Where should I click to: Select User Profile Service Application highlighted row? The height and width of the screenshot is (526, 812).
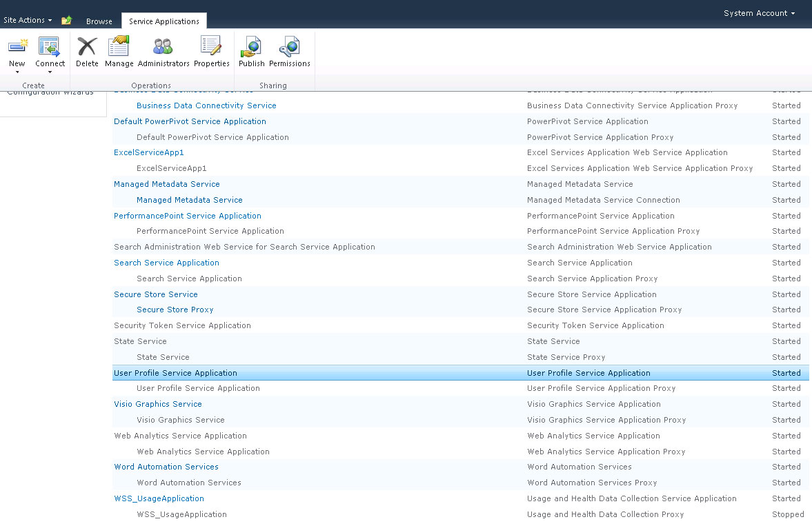click(x=460, y=373)
